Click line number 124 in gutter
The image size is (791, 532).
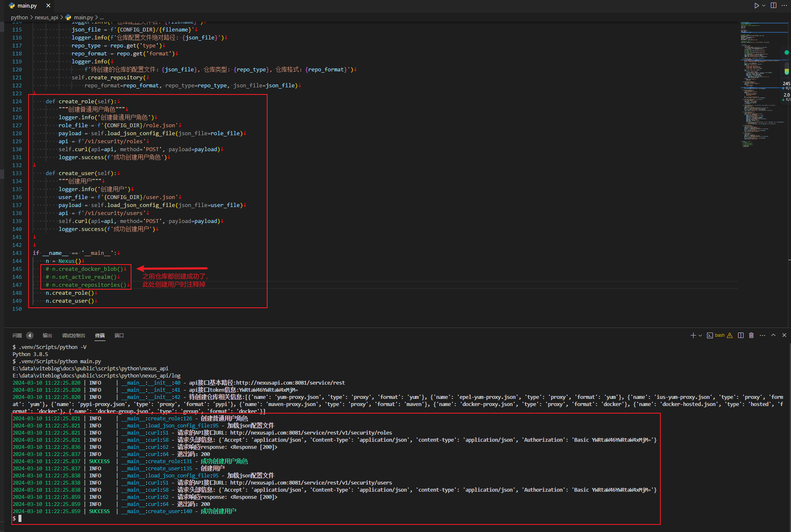pos(17,101)
